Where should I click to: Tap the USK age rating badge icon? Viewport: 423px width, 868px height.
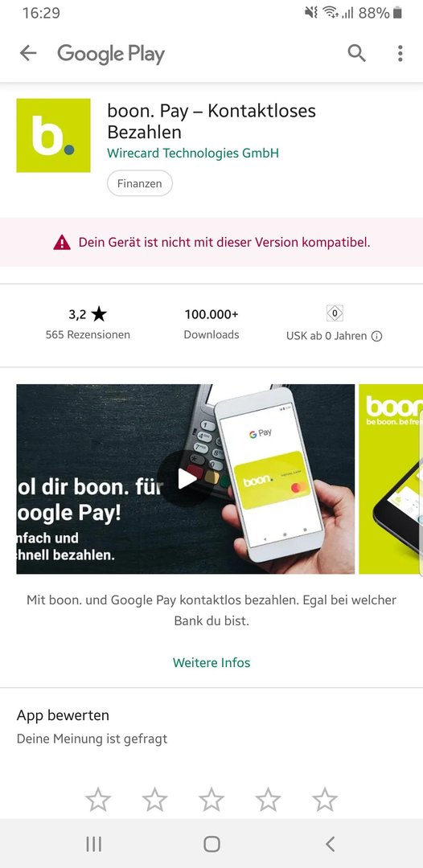coord(335,313)
